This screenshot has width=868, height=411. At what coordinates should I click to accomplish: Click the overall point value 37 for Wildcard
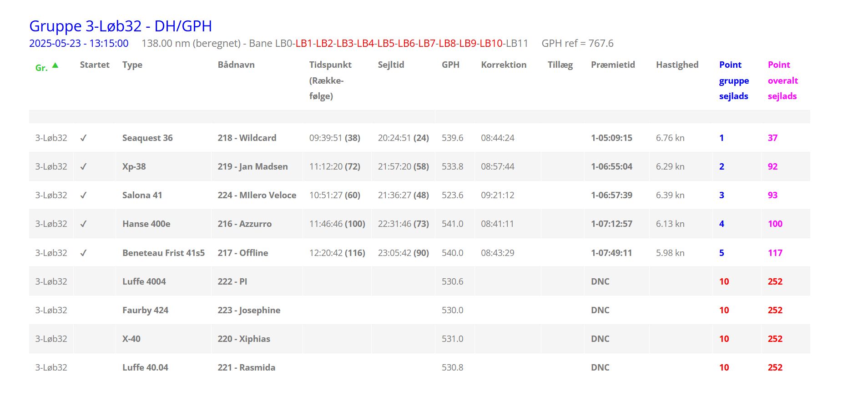click(x=772, y=138)
